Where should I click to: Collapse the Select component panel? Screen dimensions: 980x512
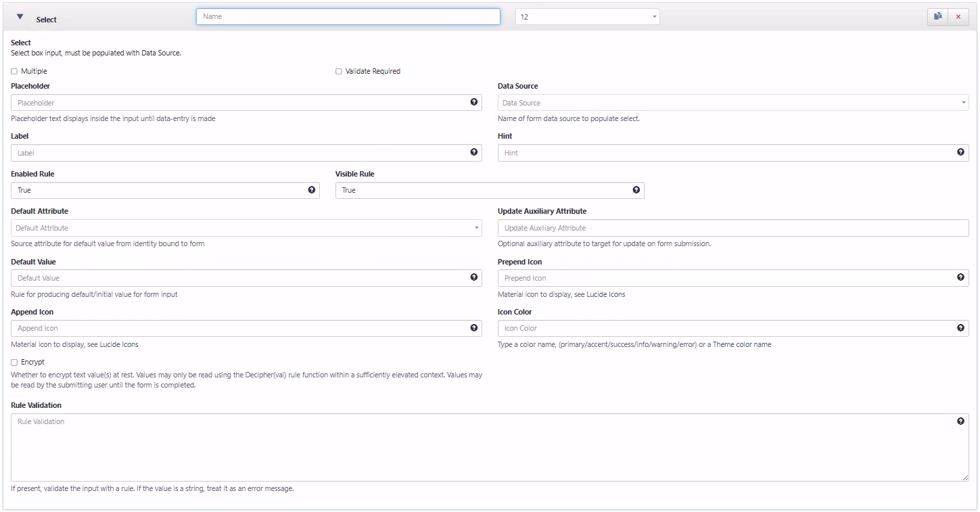(20, 15)
